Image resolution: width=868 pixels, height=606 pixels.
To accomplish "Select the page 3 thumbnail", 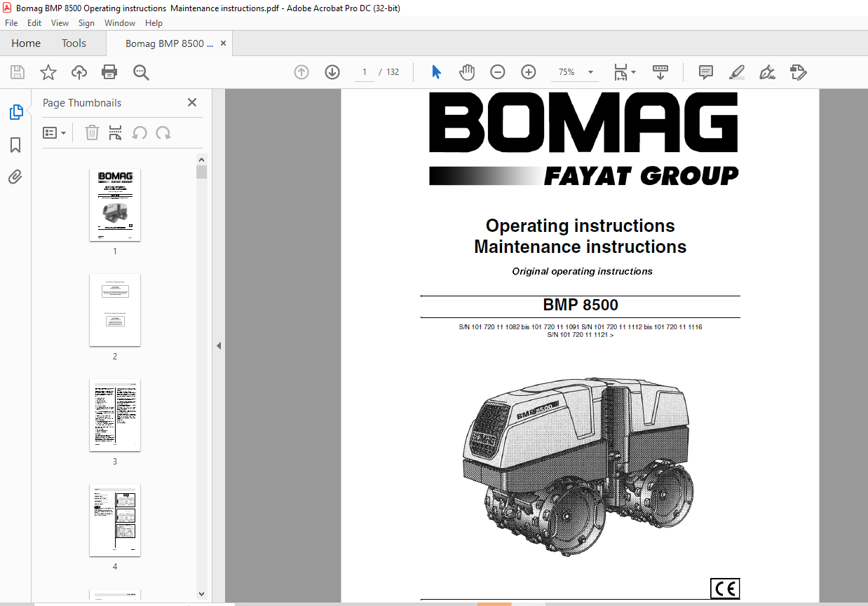I will coord(115,415).
